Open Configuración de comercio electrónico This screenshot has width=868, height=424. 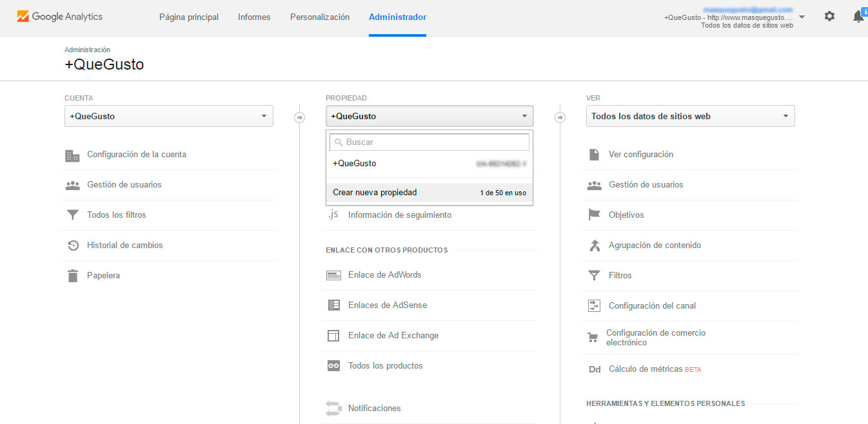[656, 338]
